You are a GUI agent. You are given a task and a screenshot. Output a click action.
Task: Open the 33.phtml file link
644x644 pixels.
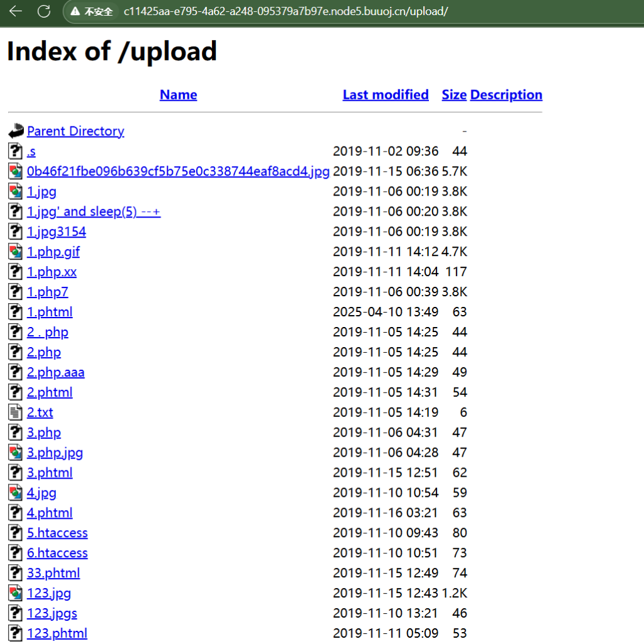tap(53, 574)
